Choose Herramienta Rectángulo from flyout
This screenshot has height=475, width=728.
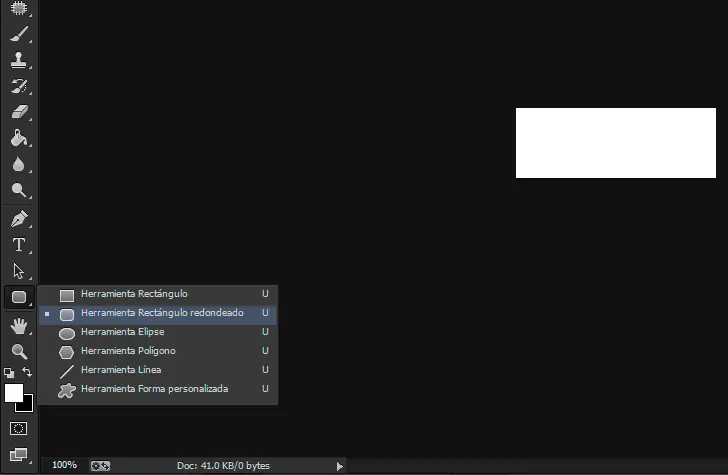158,294
